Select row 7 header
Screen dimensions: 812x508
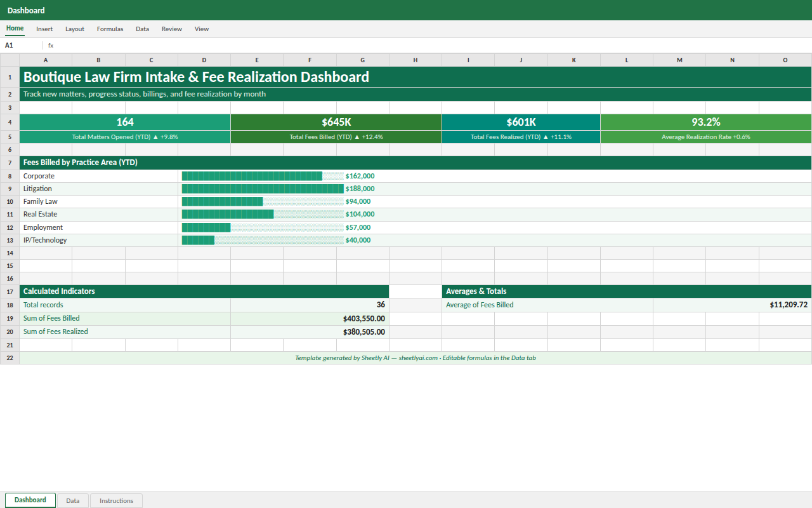10,163
